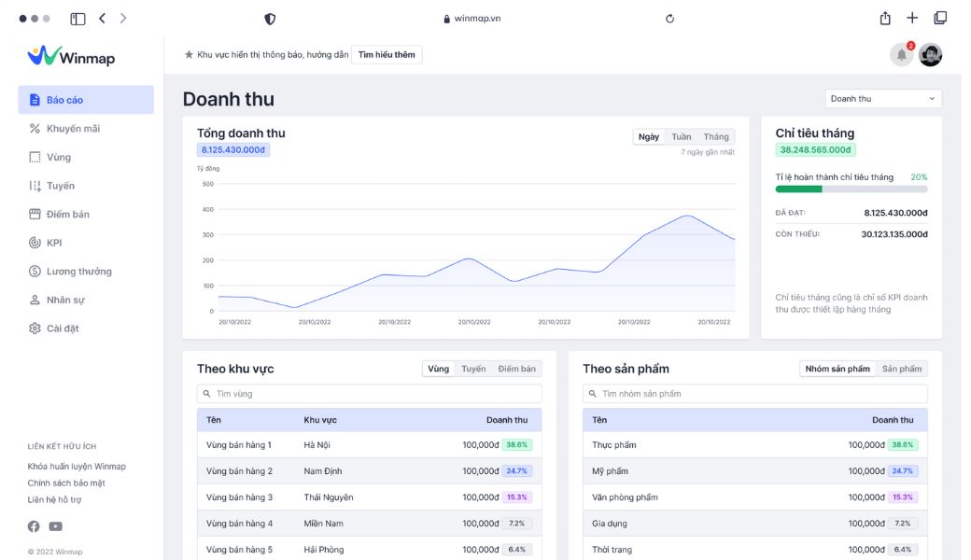Image resolution: width=971 pixels, height=560 pixels.
Task: Switch chart to Tuần view
Action: 682,137
